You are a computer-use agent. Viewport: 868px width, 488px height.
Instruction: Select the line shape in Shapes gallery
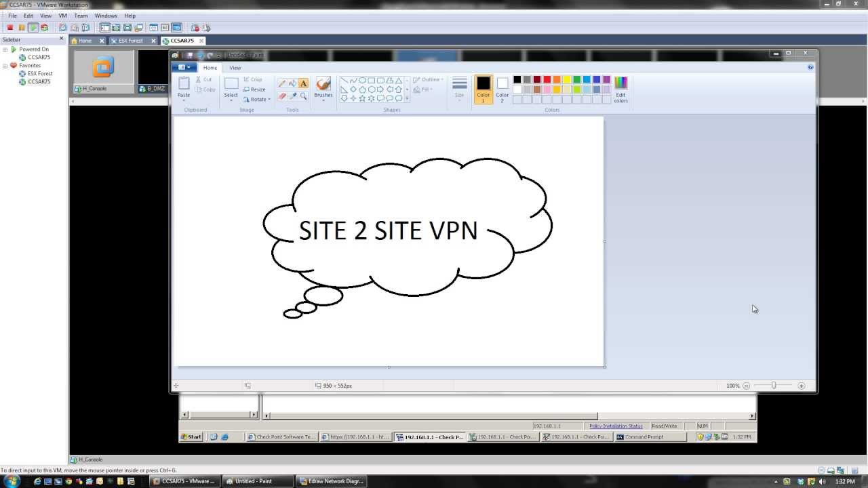(344, 80)
